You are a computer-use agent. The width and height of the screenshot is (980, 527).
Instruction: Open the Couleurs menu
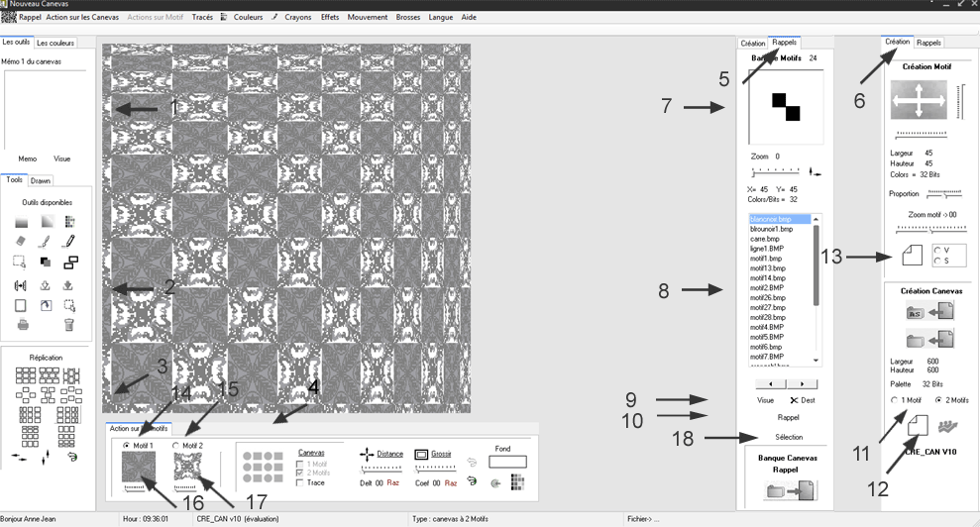coord(248,17)
